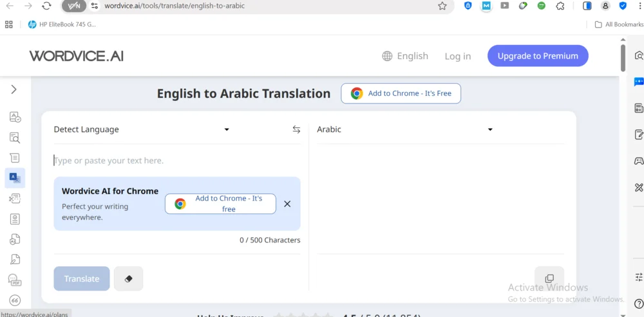The height and width of the screenshot is (317, 644).
Task: Click Add to Chrome button in banner
Action: point(220,204)
